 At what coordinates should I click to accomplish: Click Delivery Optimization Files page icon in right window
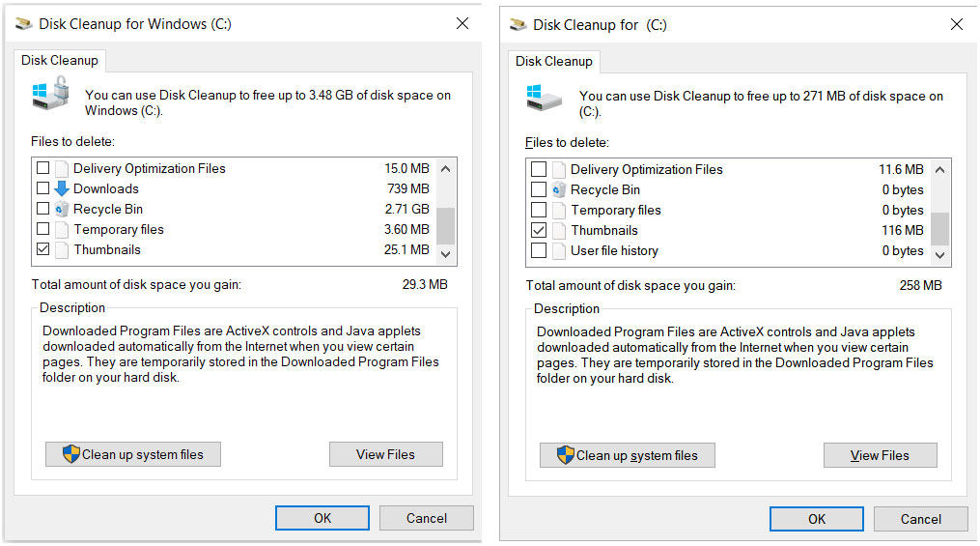[559, 169]
